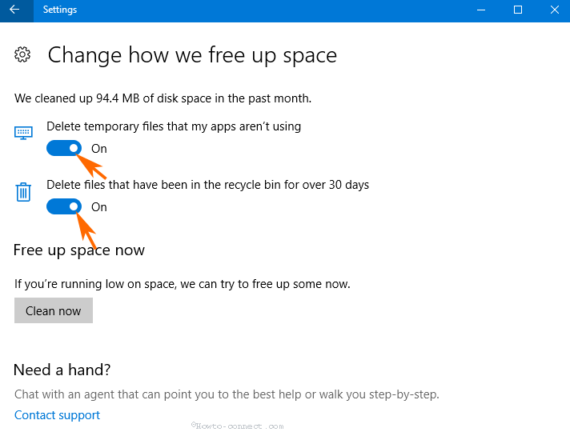Click 'Change how we free up space' heading
The image size is (570, 432).
click(192, 56)
